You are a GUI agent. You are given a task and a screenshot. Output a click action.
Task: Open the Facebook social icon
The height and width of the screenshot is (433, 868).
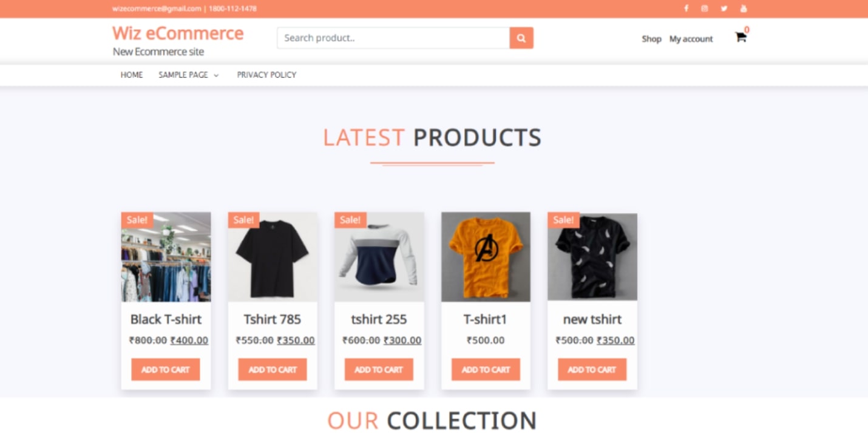click(x=686, y=9)
